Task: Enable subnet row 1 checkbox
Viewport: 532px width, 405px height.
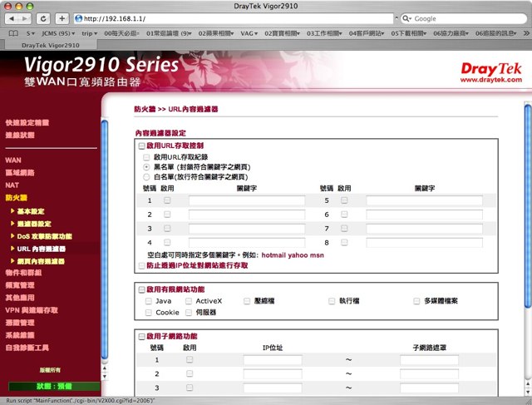Action: point(190,359)
